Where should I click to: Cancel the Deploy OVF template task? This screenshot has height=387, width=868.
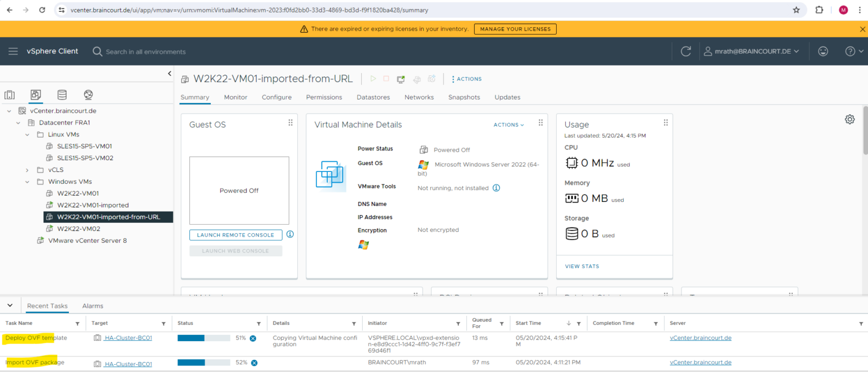click(x=253, y=338)
